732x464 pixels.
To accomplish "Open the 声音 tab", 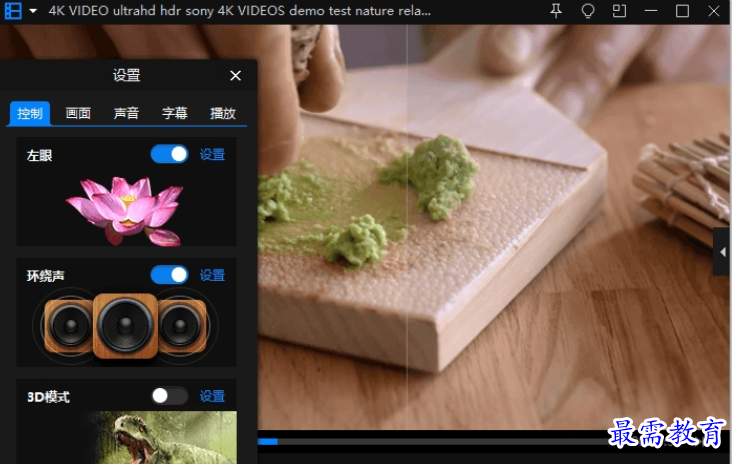I will point(126,113).
